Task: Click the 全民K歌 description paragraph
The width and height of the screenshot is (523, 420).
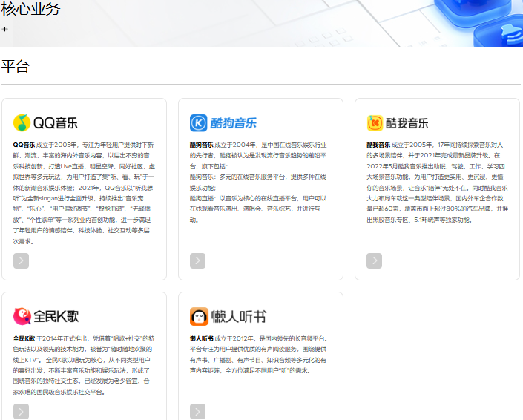Action: click(x=84, y=365)
